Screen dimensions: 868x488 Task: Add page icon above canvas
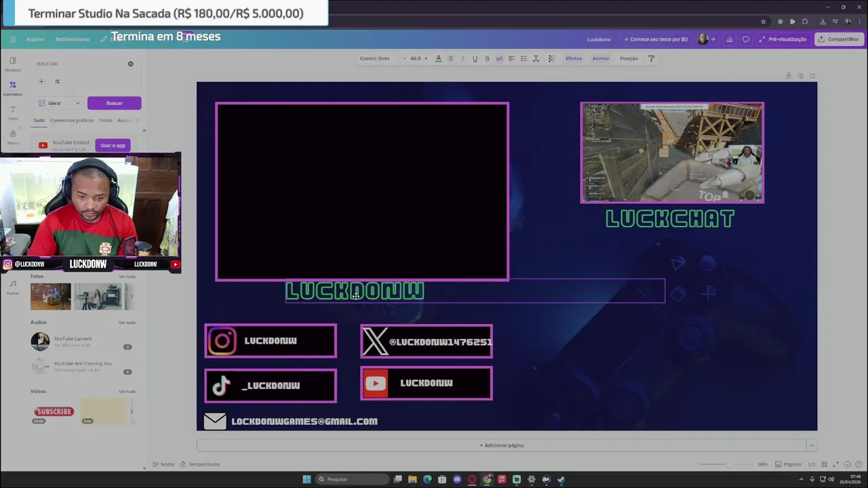(812, 75)
